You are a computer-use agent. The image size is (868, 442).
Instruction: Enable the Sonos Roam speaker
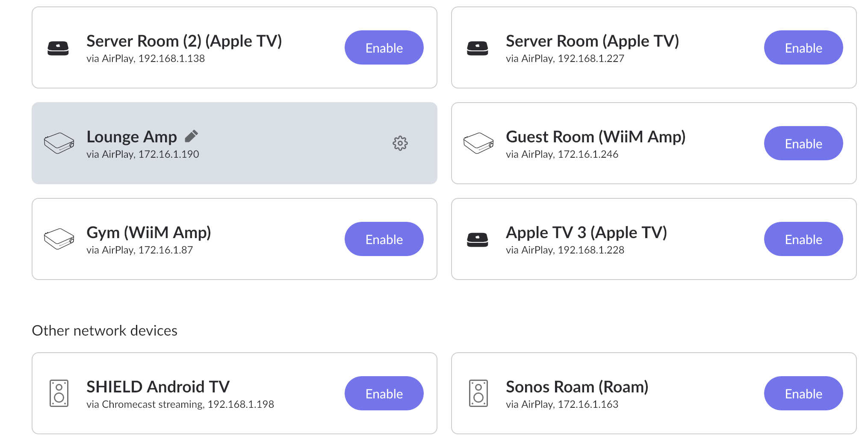pos(803,393)
